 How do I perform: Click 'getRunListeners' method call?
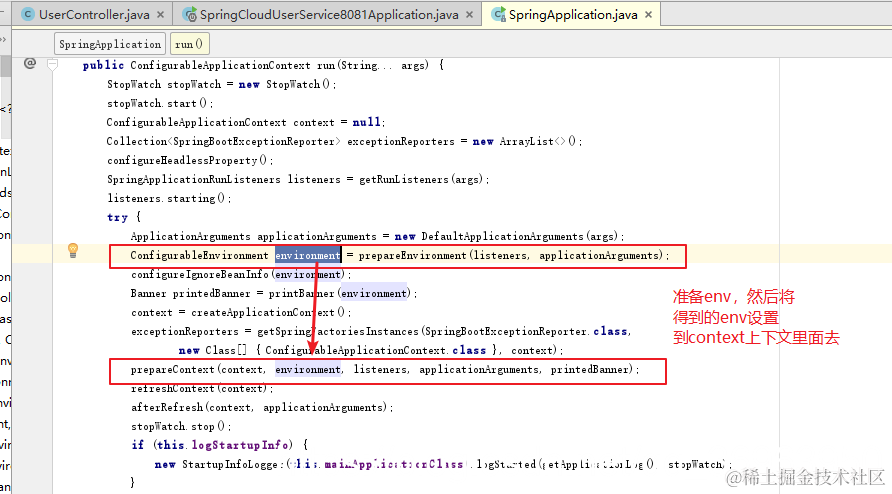(404, 179)
